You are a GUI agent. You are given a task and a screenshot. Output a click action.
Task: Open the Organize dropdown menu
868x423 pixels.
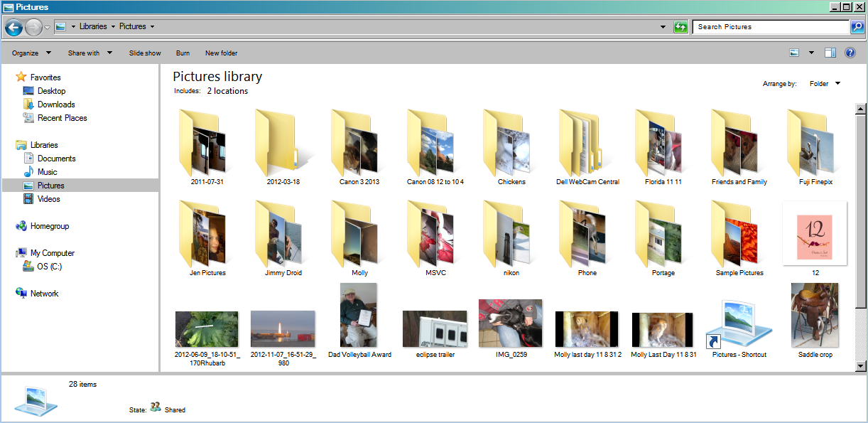tap(32, 53)
